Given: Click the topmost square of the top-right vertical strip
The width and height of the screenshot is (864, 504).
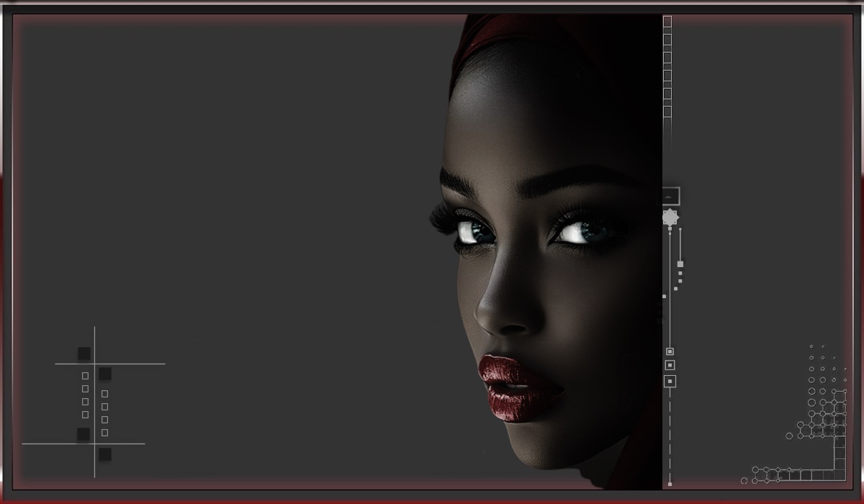Looking at the screenshot, I should click(x=667, y=22).
